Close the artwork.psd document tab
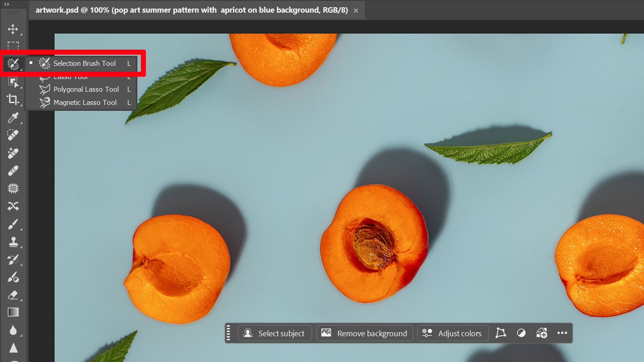The height and width of the screenshot is (362, 644). pos(356,11)
